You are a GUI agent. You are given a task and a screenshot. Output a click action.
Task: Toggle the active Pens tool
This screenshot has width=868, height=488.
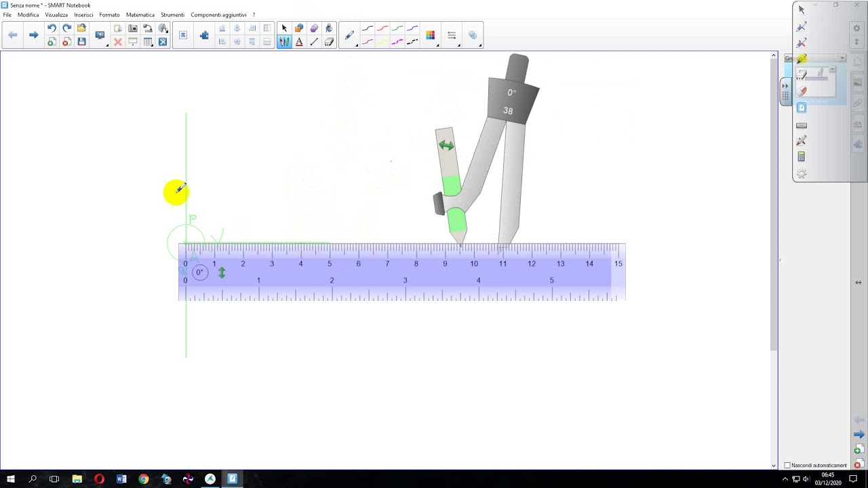284,42
